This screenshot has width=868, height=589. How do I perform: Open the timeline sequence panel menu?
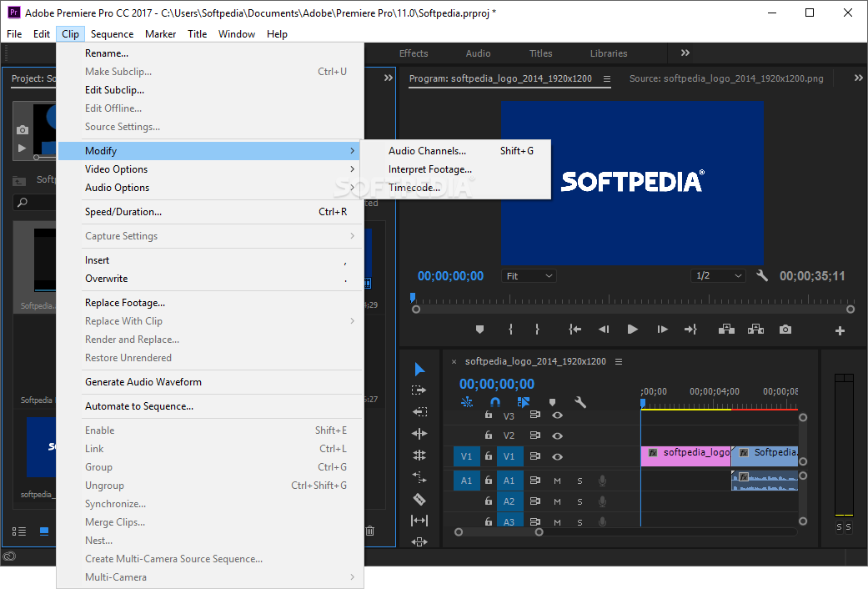(619, 361)
